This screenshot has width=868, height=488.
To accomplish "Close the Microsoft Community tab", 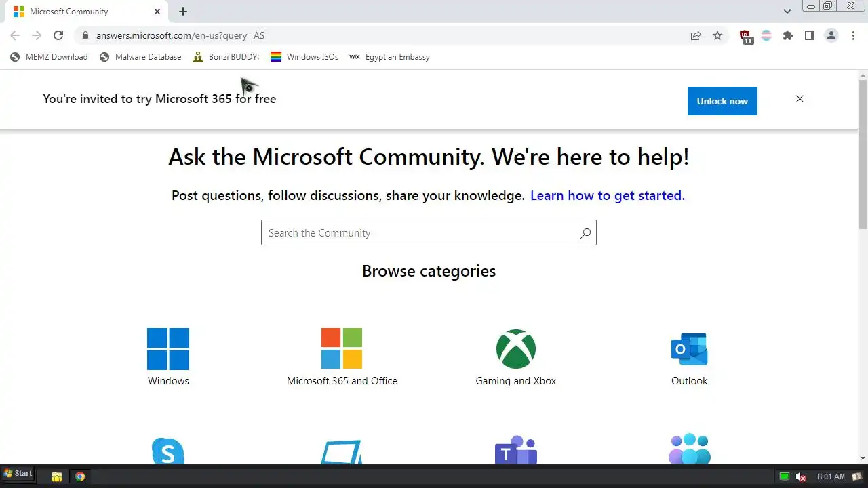I will pyautogui.click(x=158, y=12).
